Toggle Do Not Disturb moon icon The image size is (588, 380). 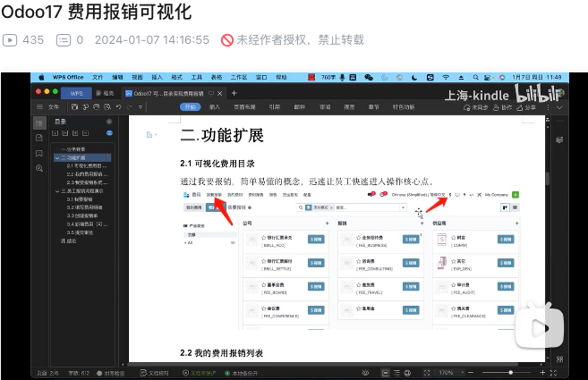[x=414, y=77]
